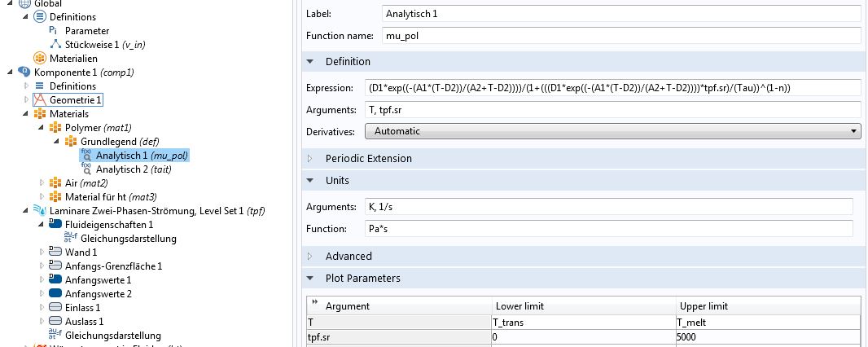Expand the Periodic Extension section
This screenshot has height=347, width=868.
coord(310,159)
